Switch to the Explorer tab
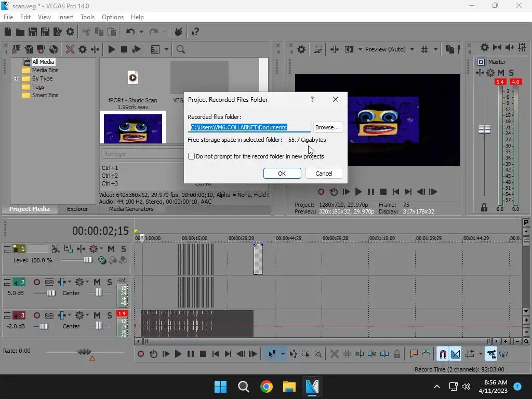This screenshot has height=399, width=532. point(77,209)
